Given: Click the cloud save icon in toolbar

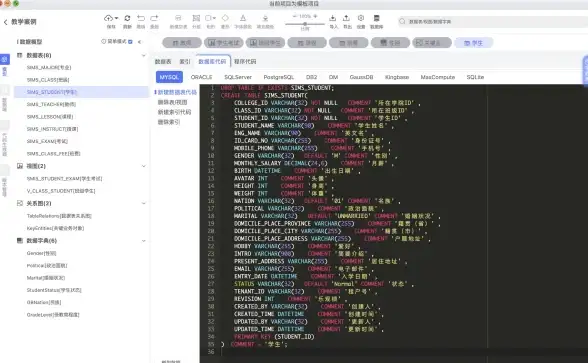Looking at the screenshot, I should pos(108,18).
